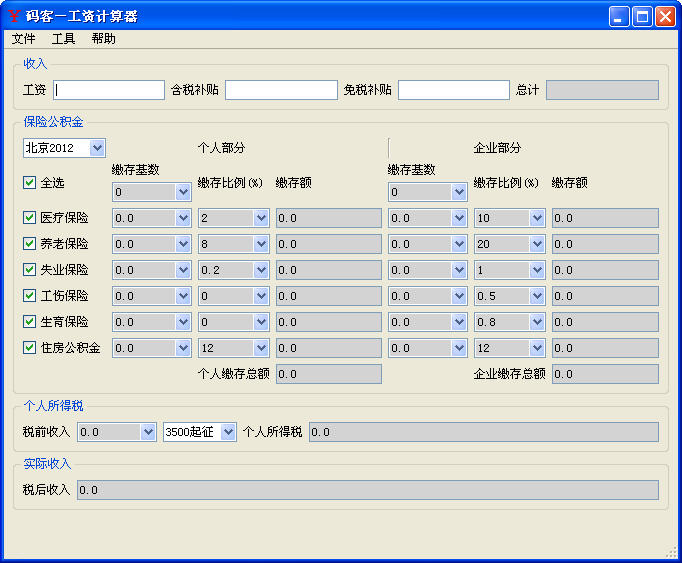Open the 税前收入 dropdown

117,432
